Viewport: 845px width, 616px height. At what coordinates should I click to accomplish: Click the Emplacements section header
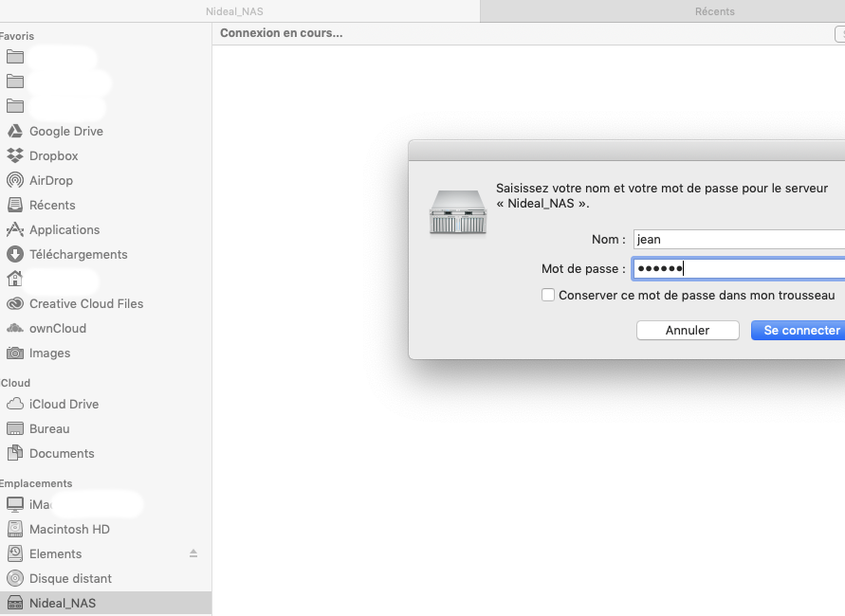point(36,483)
